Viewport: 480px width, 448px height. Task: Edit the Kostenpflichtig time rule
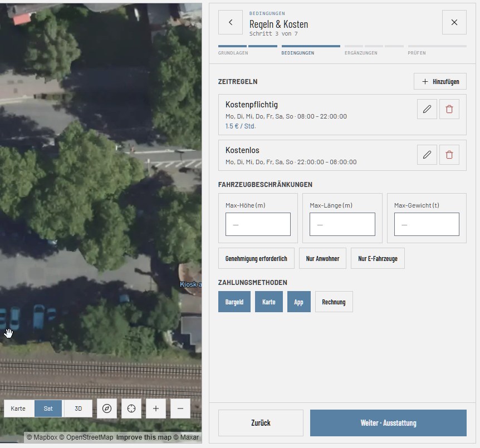click(x=427, y=109)
